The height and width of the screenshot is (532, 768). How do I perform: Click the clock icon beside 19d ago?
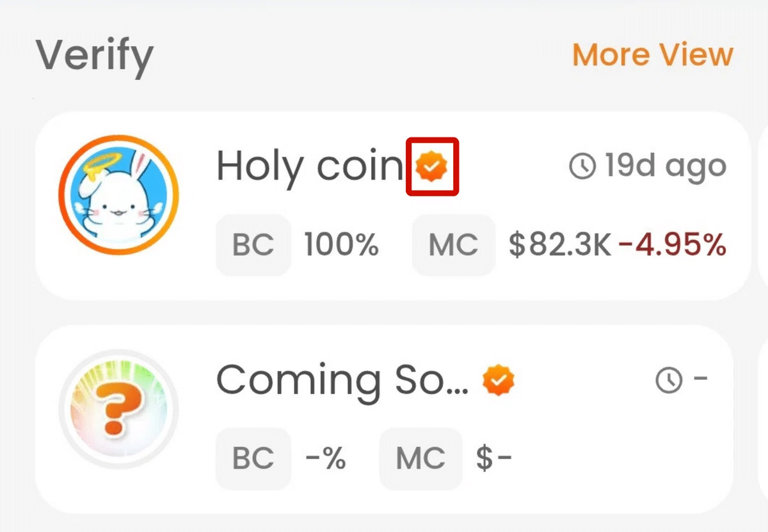coord(582,167)
